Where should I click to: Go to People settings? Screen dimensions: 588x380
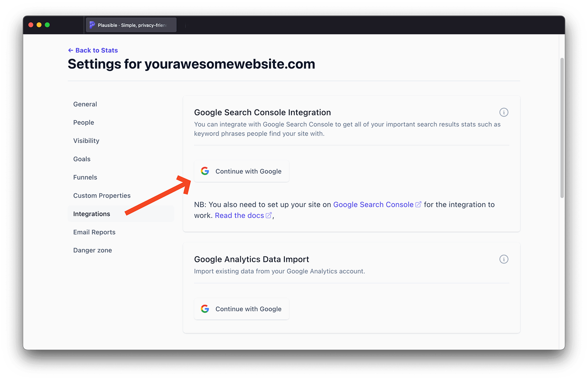pos(83,123)
